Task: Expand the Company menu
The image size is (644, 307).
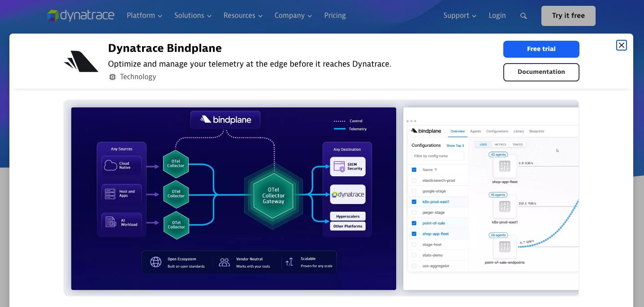Action: 293,15
